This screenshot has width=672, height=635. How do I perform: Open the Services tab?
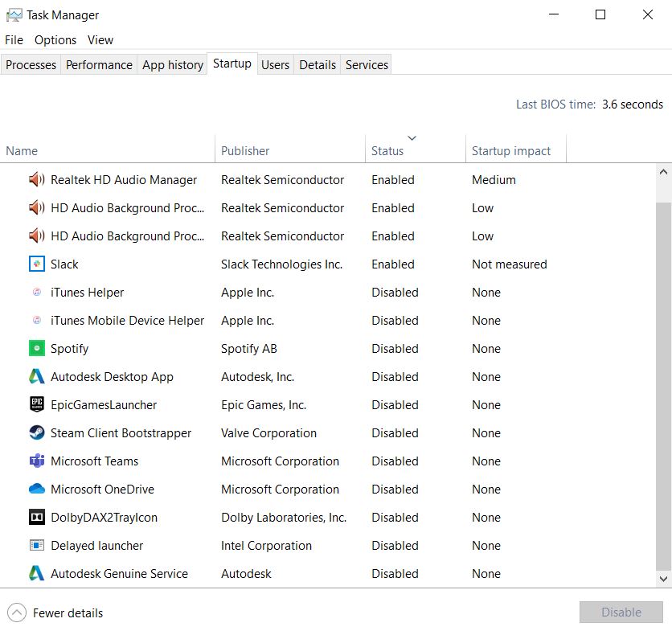coord(367,64)
